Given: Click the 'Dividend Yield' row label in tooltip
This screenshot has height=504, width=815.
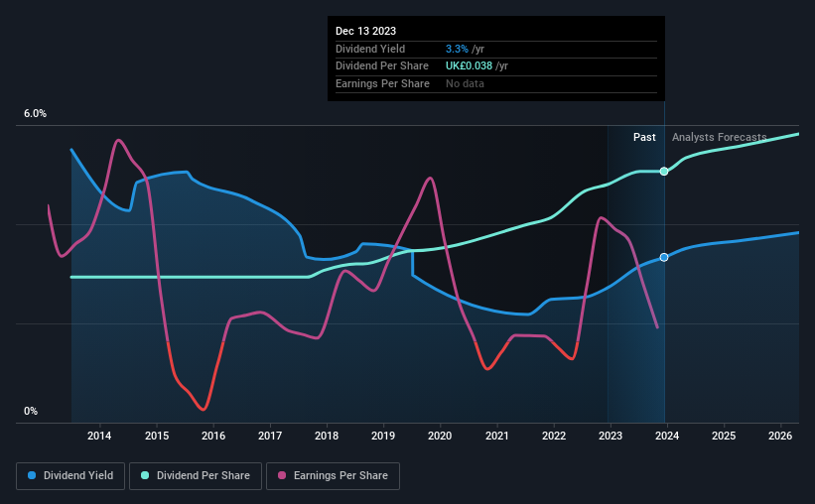Looking at the screenshot, I should [x=370, y=49].
